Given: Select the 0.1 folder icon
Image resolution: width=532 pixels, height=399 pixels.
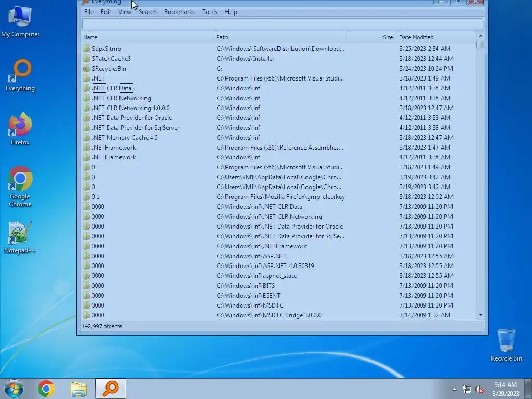Looking at the screenshot, I should 86,196.
